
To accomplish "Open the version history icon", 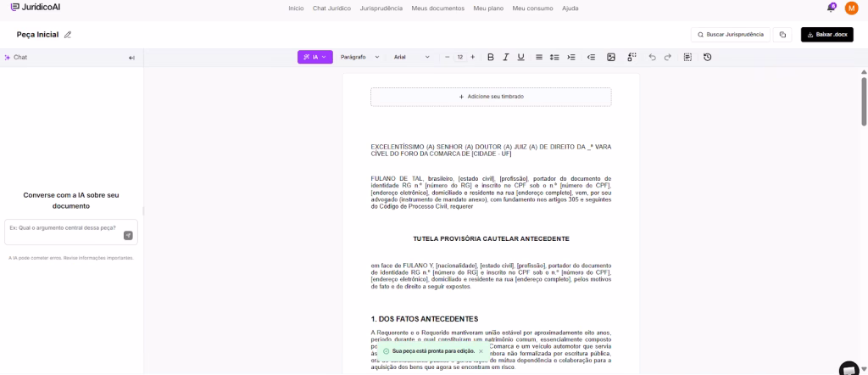I will pos(708,57).
